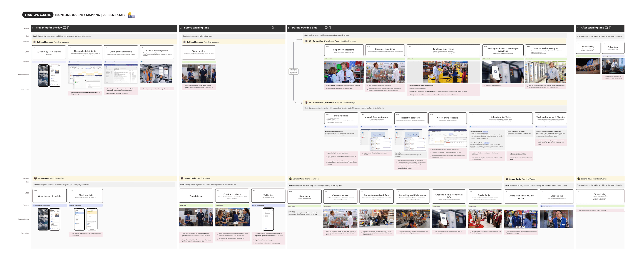Select the Inventory management card
This screenshot has width=644, height=265.
tap(157, 52)
